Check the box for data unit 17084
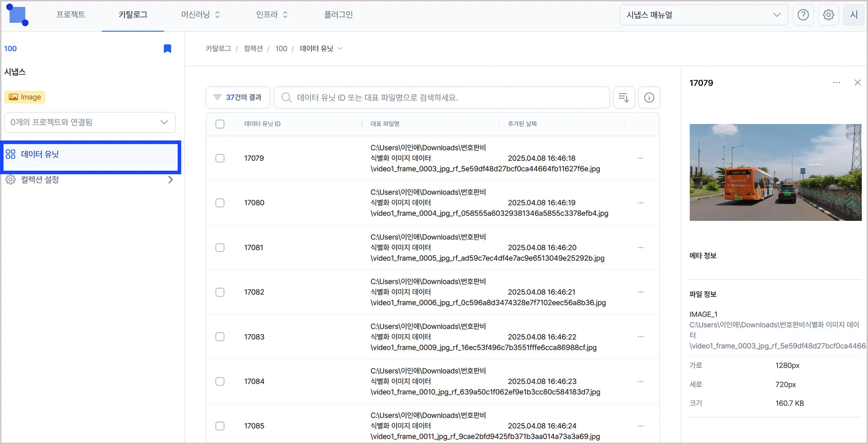This screenshot has height=444, width=868. (x=220, y=381)
